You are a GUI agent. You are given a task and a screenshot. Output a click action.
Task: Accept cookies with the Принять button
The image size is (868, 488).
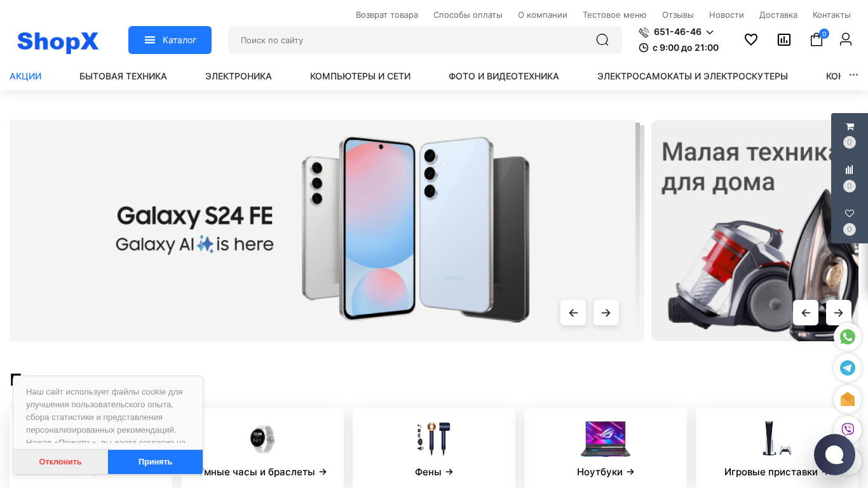155,462
